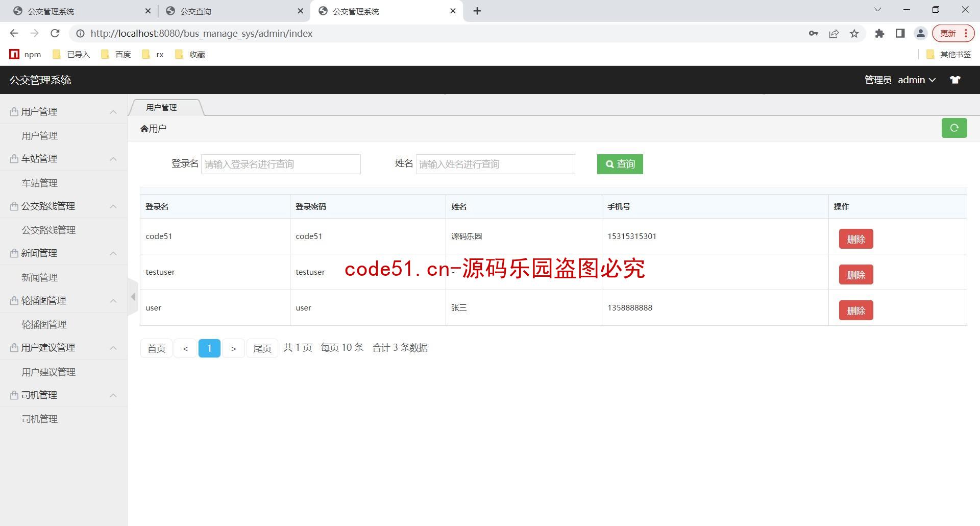Screen dimensions: 980x526
Task: Delete the user 张三 row
Action: click(x=856, y=310)
